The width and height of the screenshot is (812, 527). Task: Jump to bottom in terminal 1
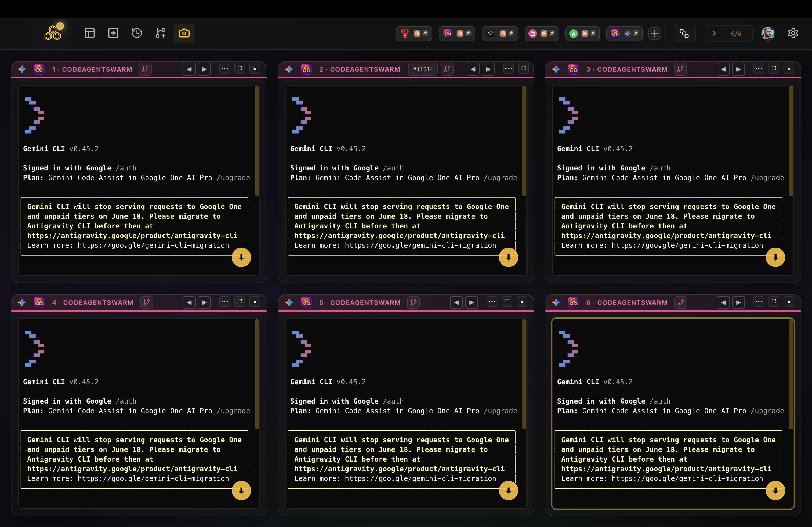coord(241,257)
